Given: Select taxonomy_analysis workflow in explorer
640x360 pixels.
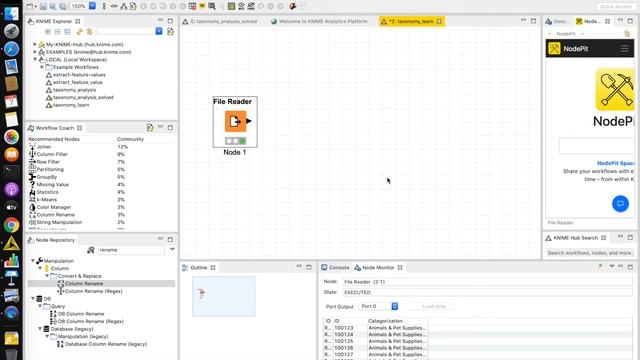Looking at the screenshot, I should 74,90.
